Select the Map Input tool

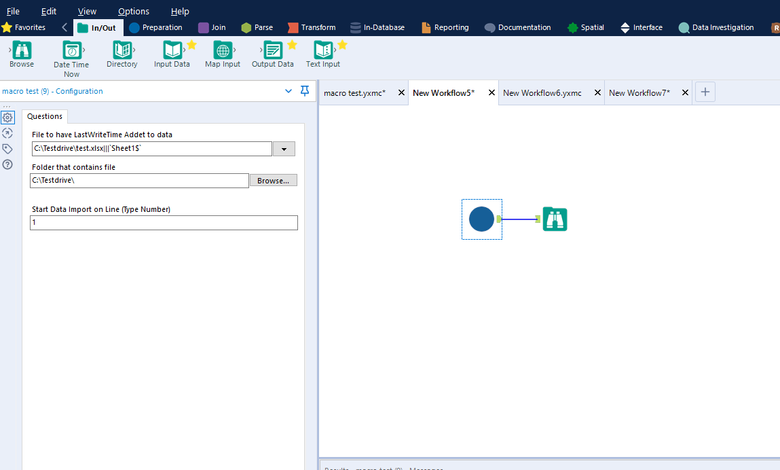coord(223,50)
